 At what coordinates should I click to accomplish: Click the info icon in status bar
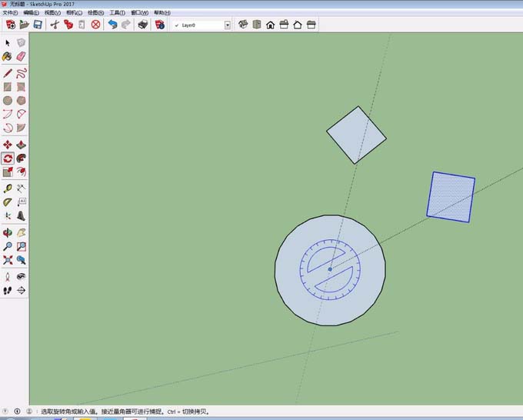coord(17,412)
